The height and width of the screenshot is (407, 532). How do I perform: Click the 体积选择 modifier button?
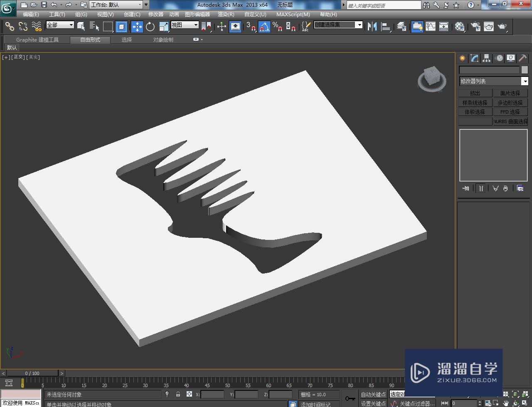(x=475, y=112)
